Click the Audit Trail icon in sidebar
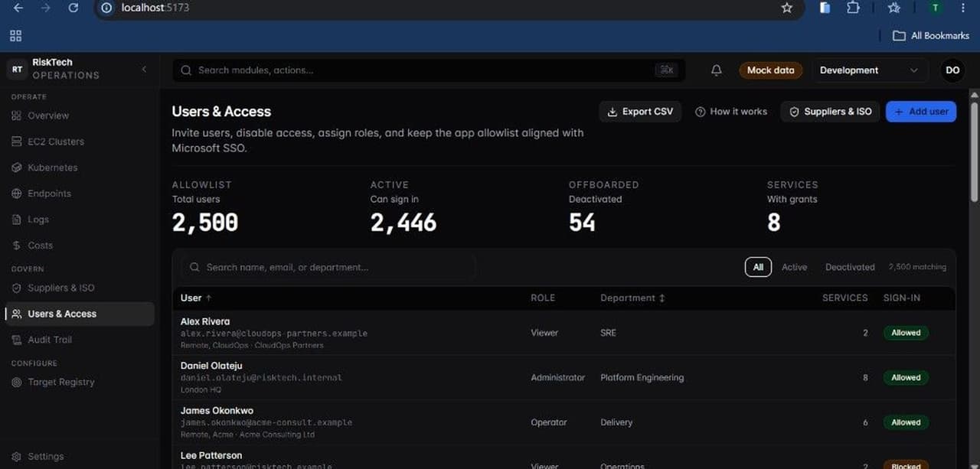Screen dimensions: 980x469 pos(17,340)
